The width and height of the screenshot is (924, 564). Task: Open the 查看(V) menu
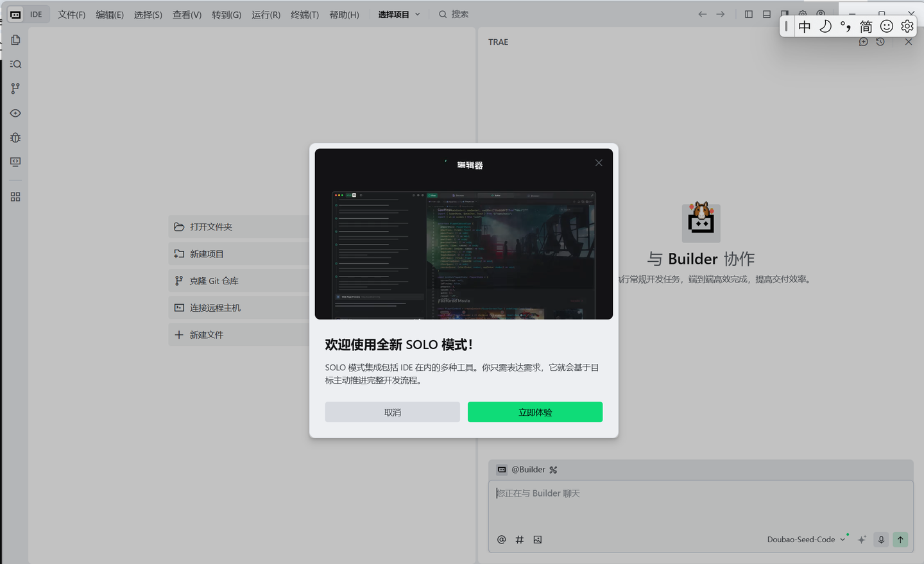[187, 14]
